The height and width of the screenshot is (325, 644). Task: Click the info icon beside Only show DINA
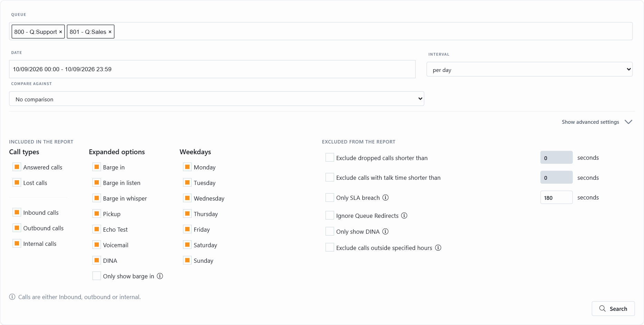pos(385,231)
